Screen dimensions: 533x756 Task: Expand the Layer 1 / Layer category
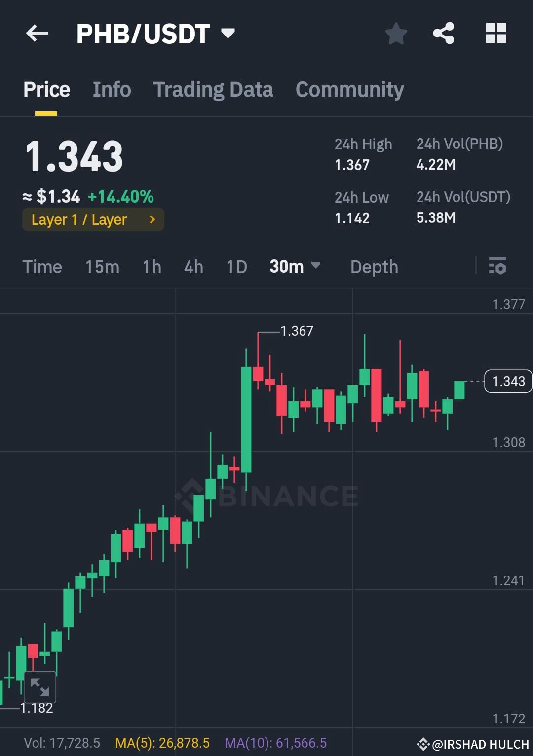point(93,219)
